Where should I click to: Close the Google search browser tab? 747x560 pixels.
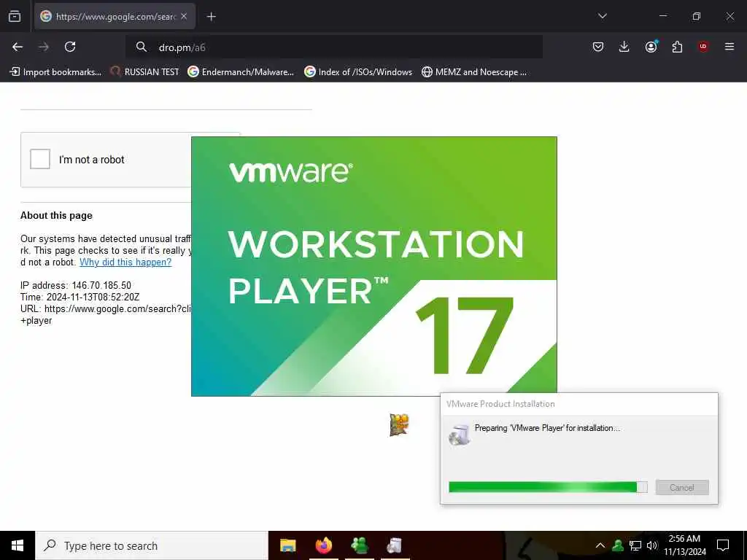[x=183, y=16]
